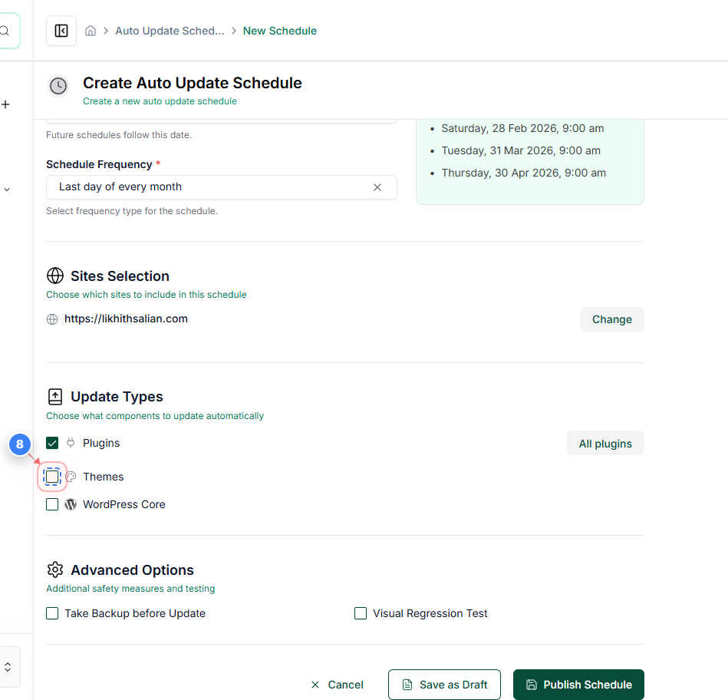Click the chevron in the left sidebar
Image resolution: width=728 pixels, height=700 pixels.
(x=6, y=189)
